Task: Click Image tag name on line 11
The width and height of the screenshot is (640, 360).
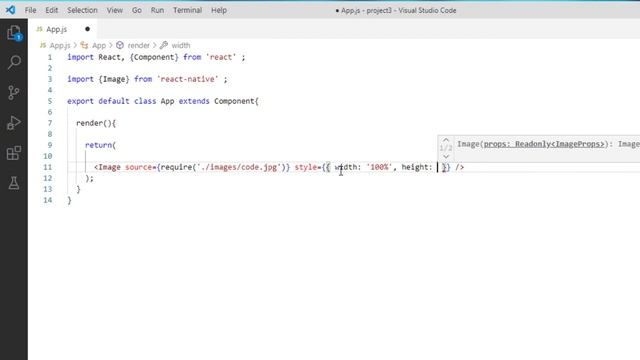Action: click(109, 167)
